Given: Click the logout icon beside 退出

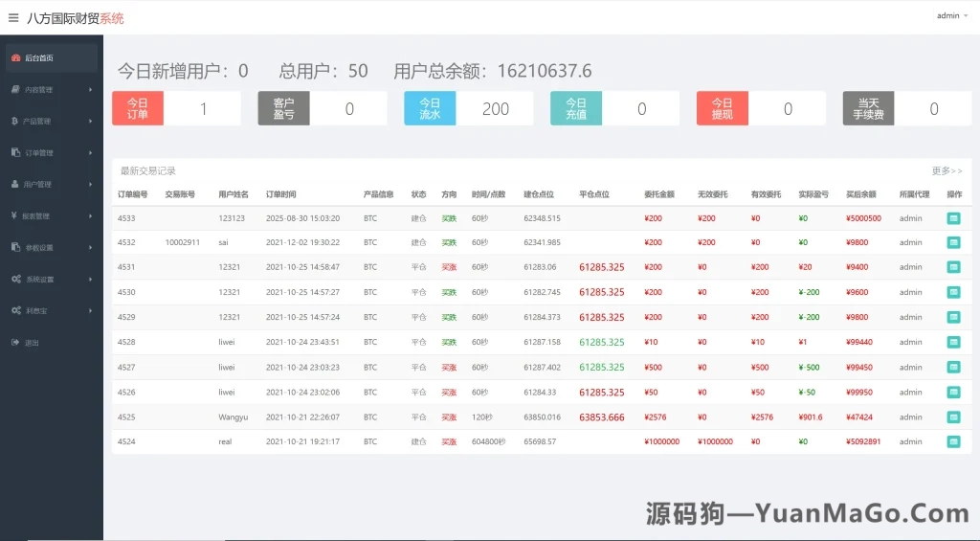Looking at the screenshot, I should pos(15,342).
